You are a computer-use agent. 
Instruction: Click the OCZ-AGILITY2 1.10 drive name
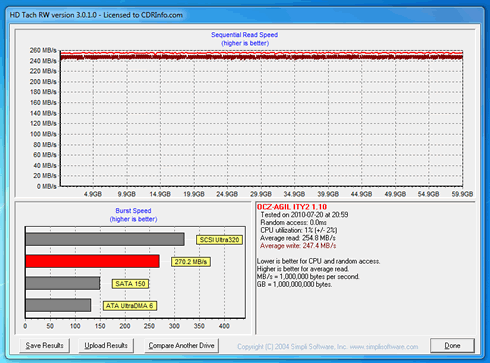[x=292, y=207]
